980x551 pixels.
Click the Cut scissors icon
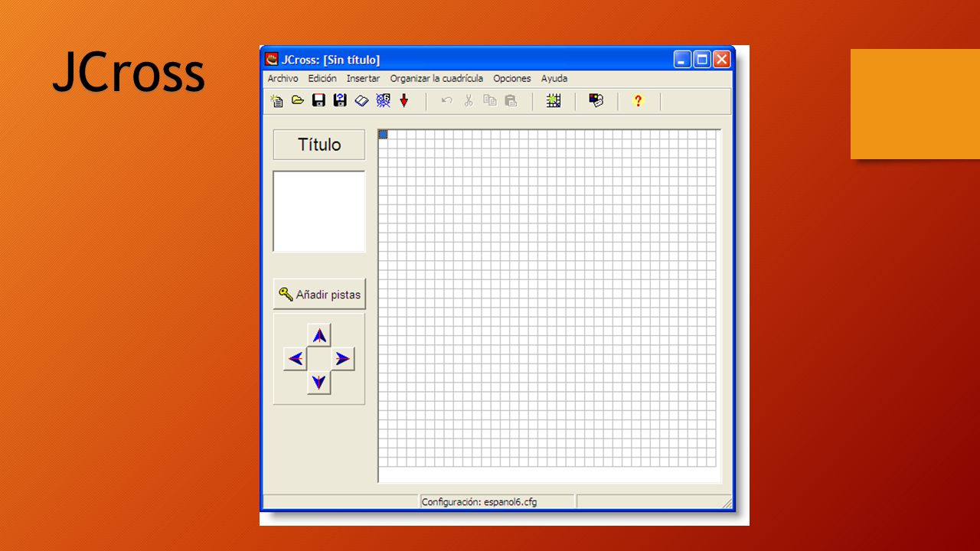point(469,100)
